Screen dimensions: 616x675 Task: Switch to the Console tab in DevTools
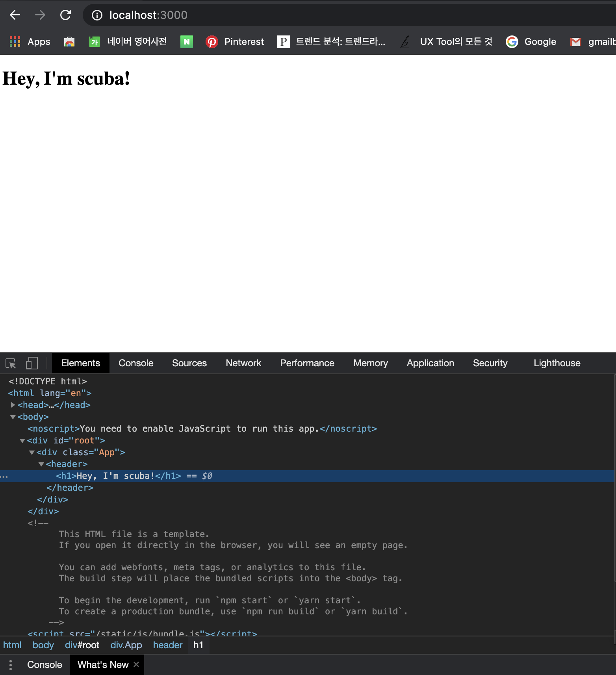coord(136,363)
